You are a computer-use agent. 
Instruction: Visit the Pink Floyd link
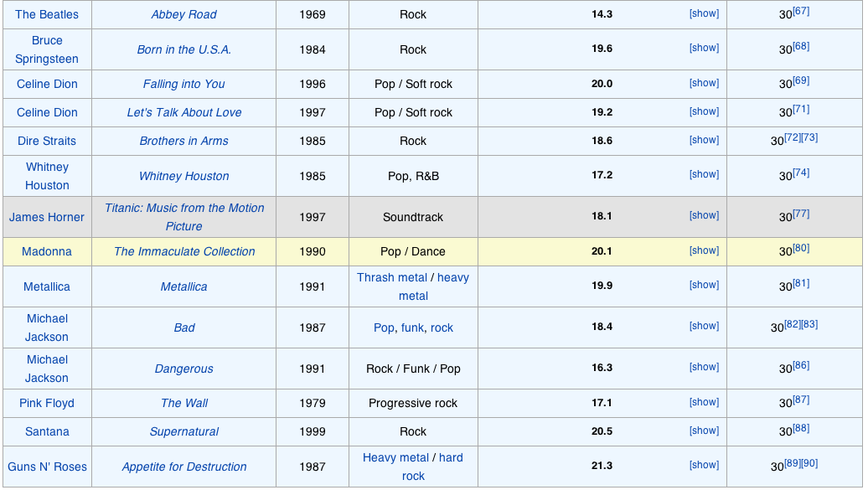click(46, 403)
